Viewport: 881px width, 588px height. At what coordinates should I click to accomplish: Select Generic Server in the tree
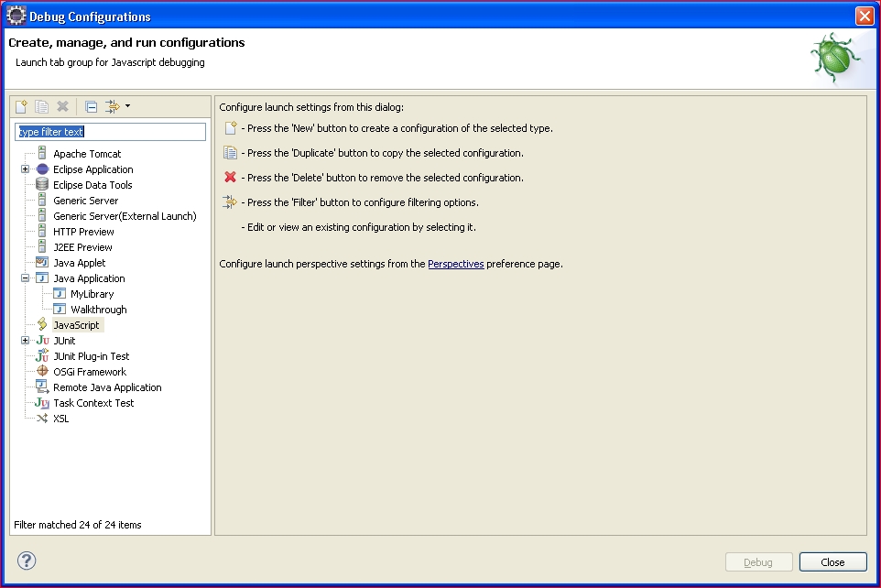click(85, 201)
